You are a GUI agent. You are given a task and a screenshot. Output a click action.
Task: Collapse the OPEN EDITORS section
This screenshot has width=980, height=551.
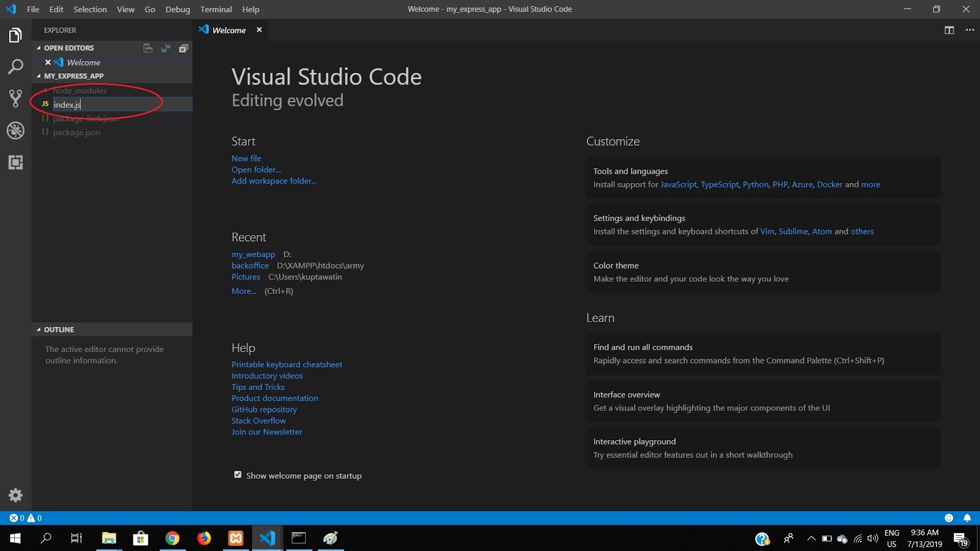pos(67,48)
